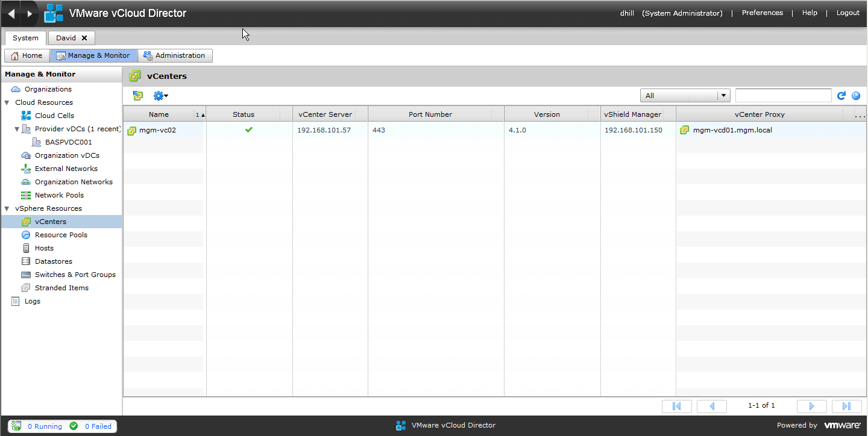Go back with the left arrow icon

tap(11, 13)
